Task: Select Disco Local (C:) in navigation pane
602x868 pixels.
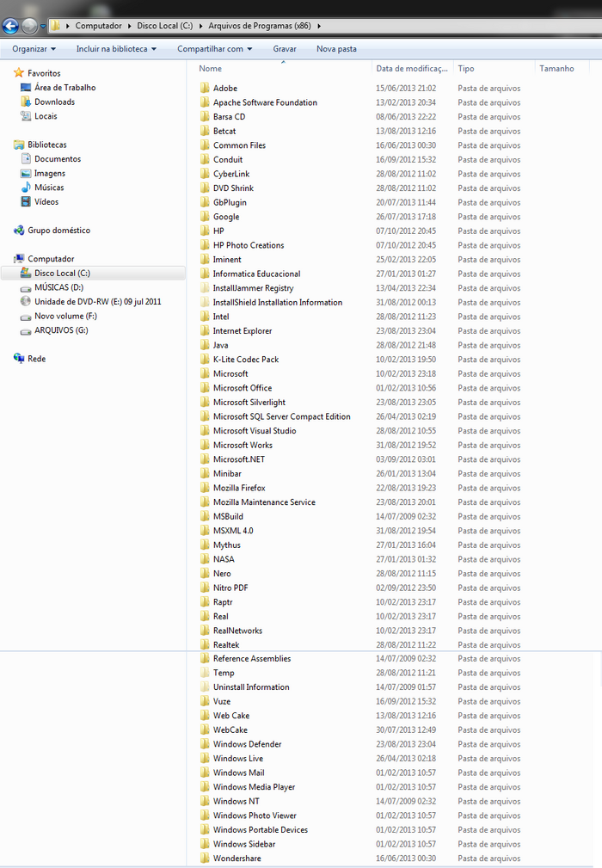Action: pyautogui.click(x=93, y=273)
